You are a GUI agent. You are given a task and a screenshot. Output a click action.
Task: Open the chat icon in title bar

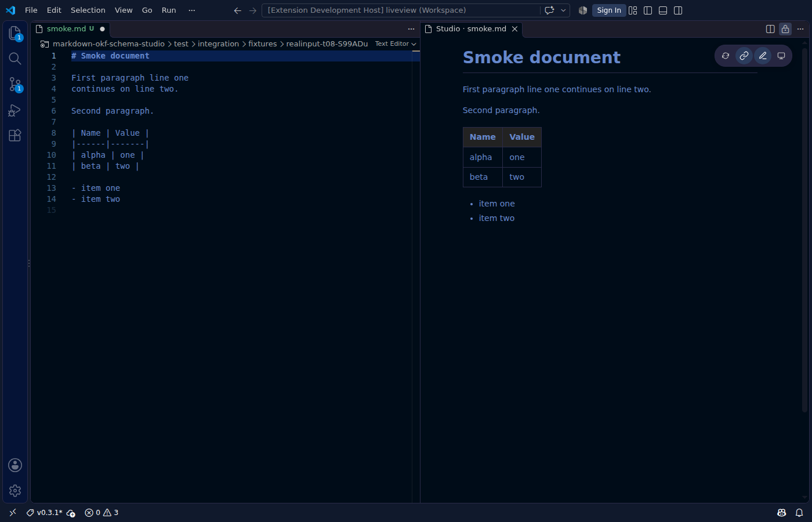(549, 10)
